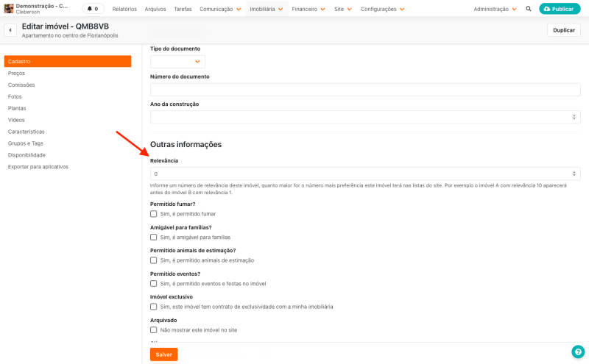
Task: Expand the Imobiliária menu
Action: pyautogui.click(x=266, y=9)
